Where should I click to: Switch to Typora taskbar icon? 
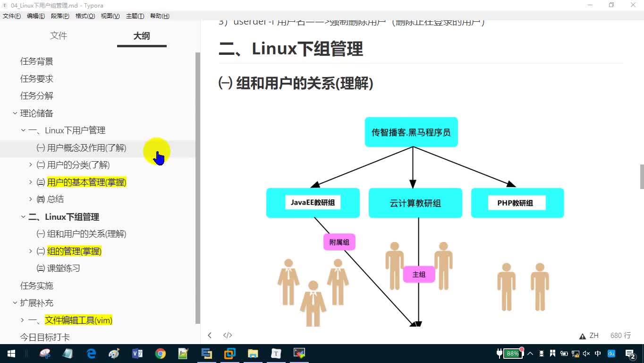point(276,354)
